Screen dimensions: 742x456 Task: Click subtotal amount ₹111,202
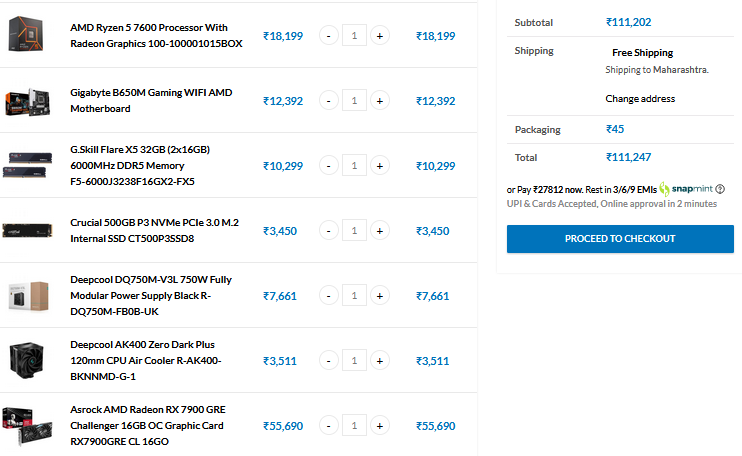[x=628, y=22]
